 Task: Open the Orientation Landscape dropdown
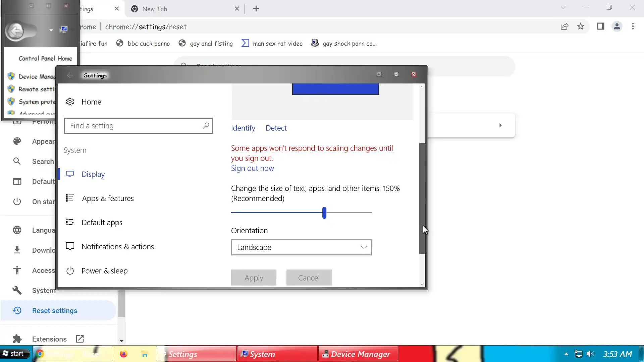(301, 247)
